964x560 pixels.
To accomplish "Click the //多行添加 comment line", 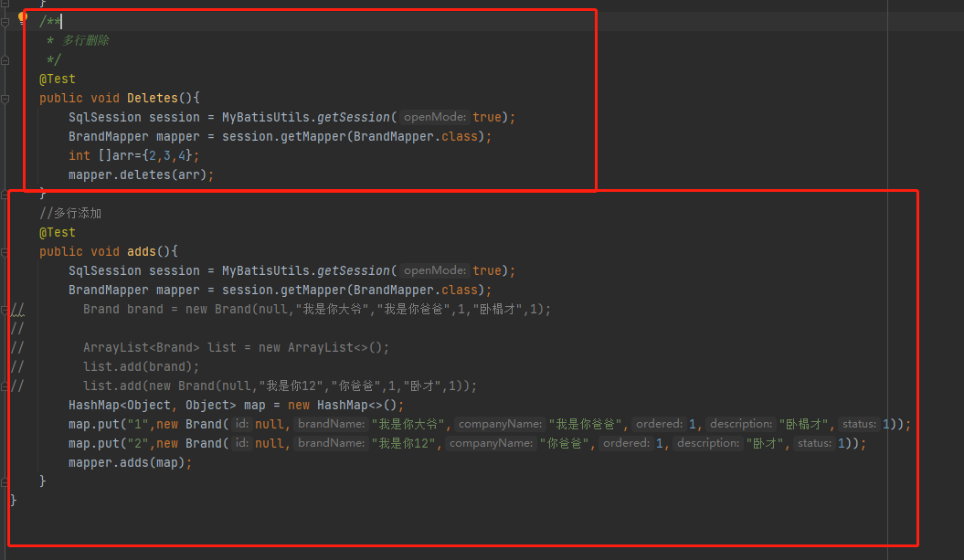I will 70,213.
